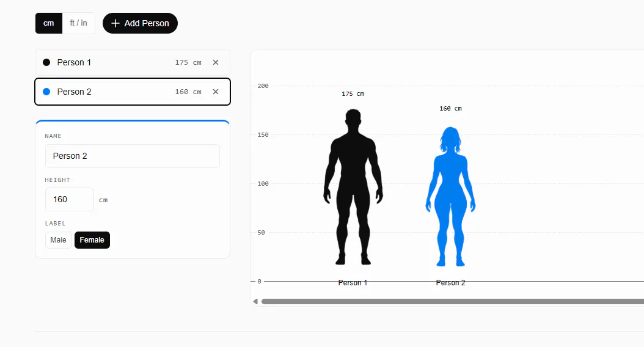
Task: Click the NAME field heading
Action: (53, 136)
